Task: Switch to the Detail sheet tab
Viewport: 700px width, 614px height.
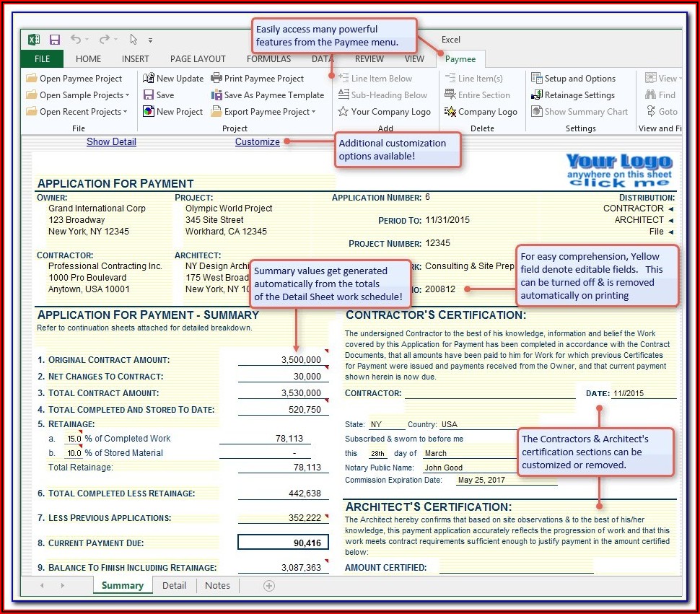Action: pyautogui.click(x=174, y=586)
